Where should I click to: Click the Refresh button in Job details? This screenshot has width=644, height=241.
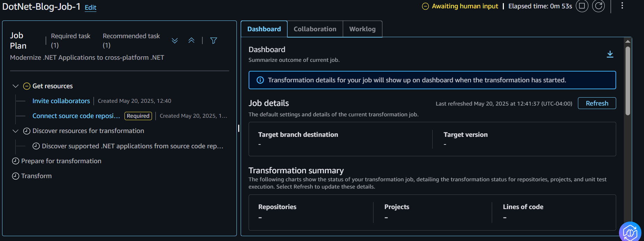pos(597,103)
